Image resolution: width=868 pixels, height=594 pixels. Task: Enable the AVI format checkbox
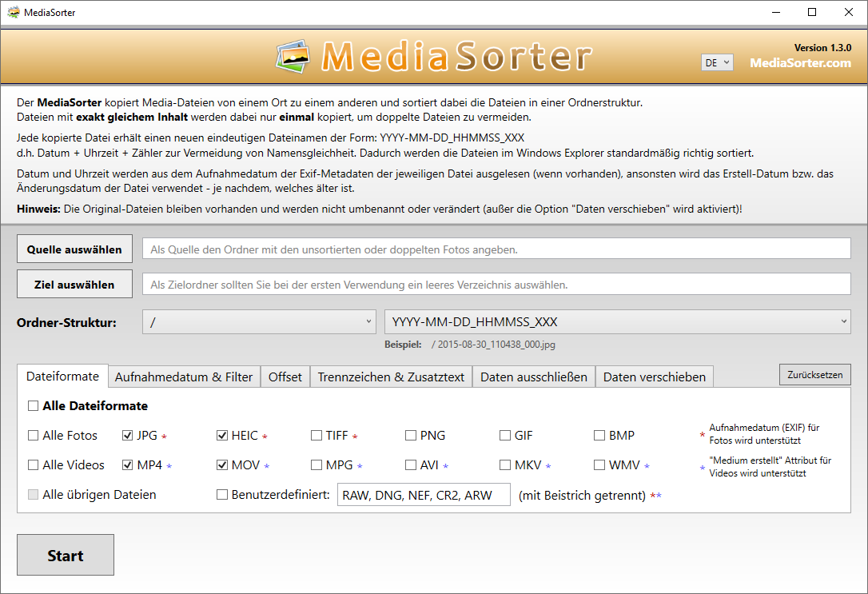click(410, 465)
